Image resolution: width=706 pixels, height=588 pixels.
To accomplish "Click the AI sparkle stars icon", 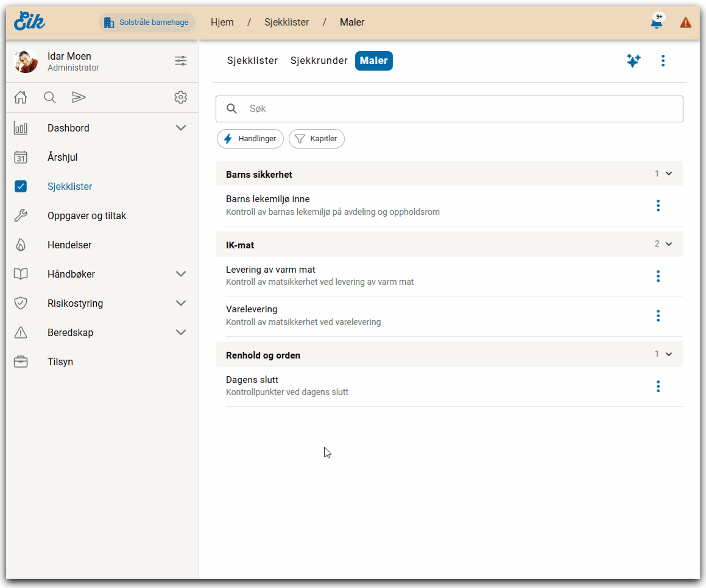I will (634, 61).
